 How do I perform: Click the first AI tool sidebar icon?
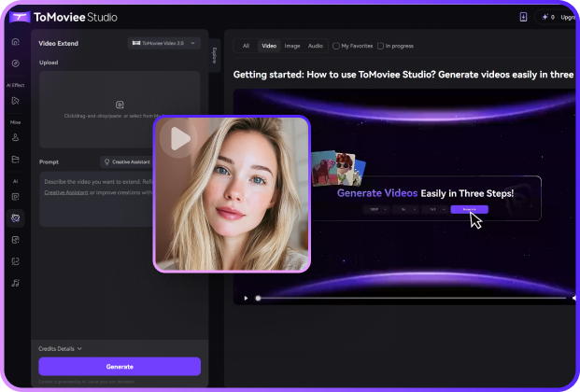16,197
